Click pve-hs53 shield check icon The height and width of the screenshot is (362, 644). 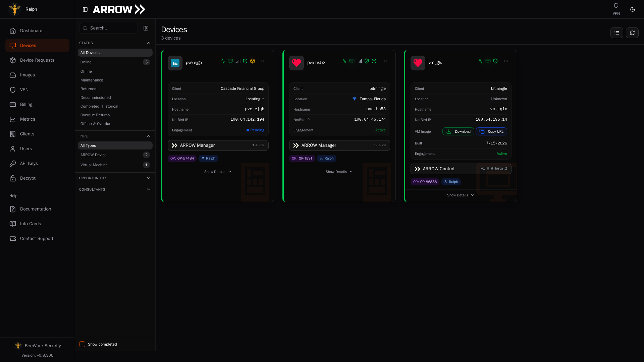pos(367,61)
